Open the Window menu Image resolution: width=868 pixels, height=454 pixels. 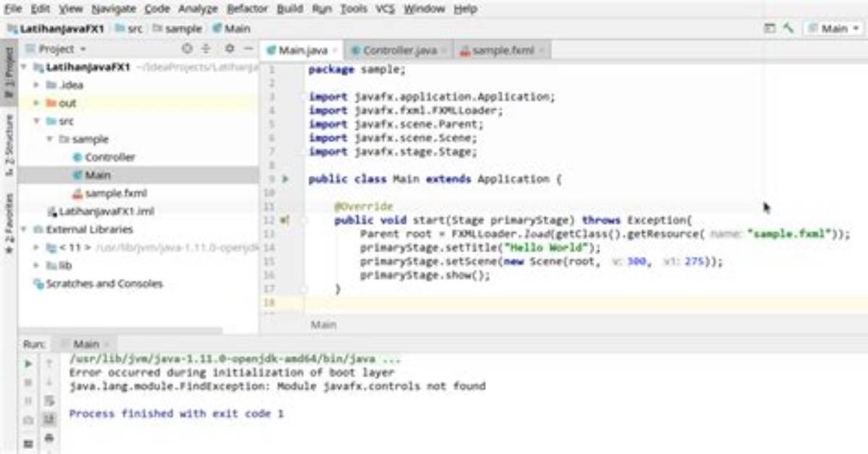tap(425, 9)
